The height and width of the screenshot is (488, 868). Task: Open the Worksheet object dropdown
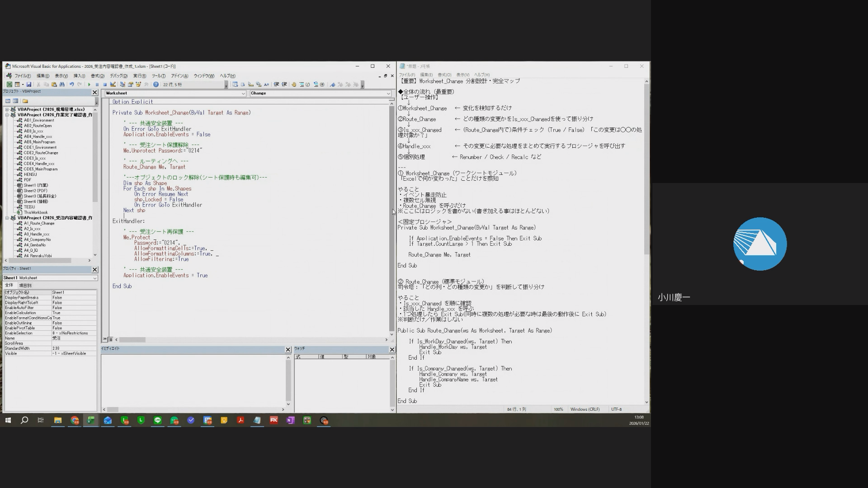[243, 94]
